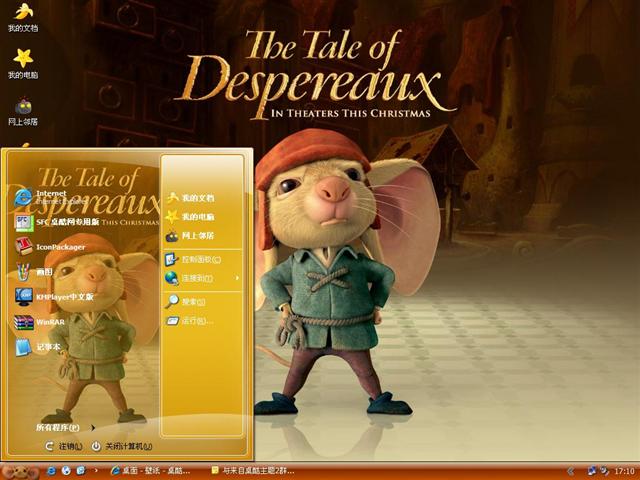Open WinRAR from Start menu
This screenshot has width=640, height=480.
[x=40, y=322]
